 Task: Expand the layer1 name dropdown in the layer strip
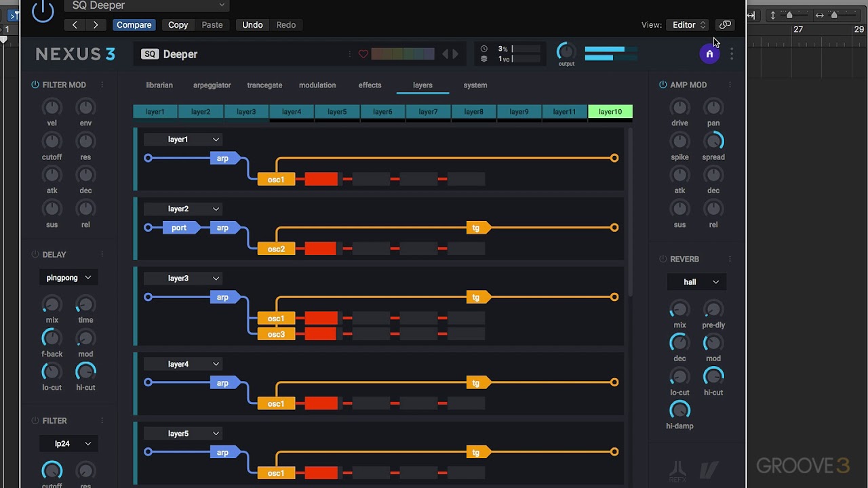(184, 140)
